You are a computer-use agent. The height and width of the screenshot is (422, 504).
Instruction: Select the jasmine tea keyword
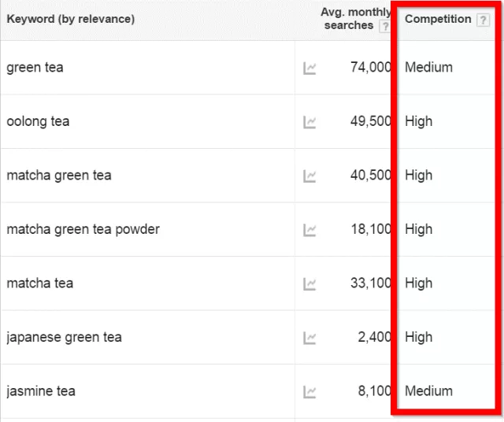point(41,391)
